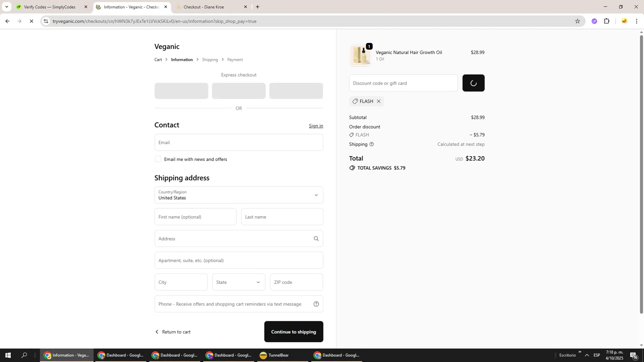The height and width of the screenshot is (362, 644).
Task: Click the Veganic store logo text
Action: (167, 46)
